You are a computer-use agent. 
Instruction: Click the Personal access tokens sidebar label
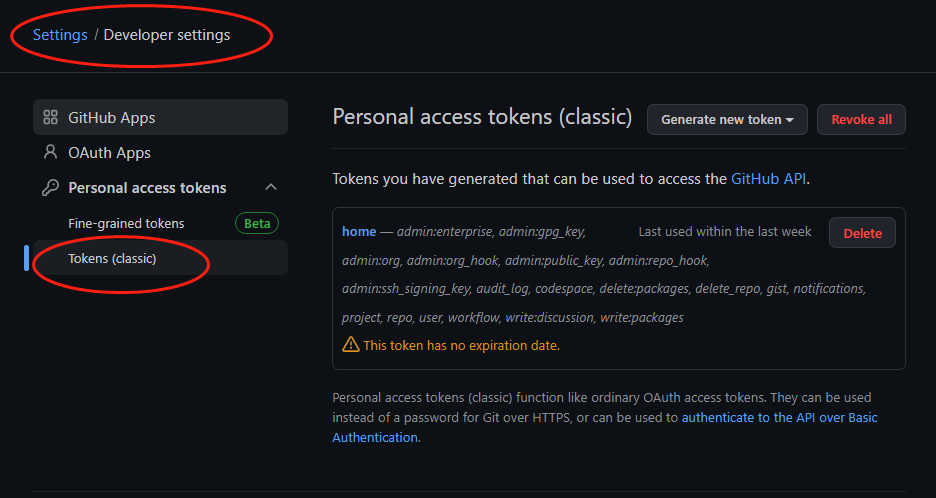[147, 187]
